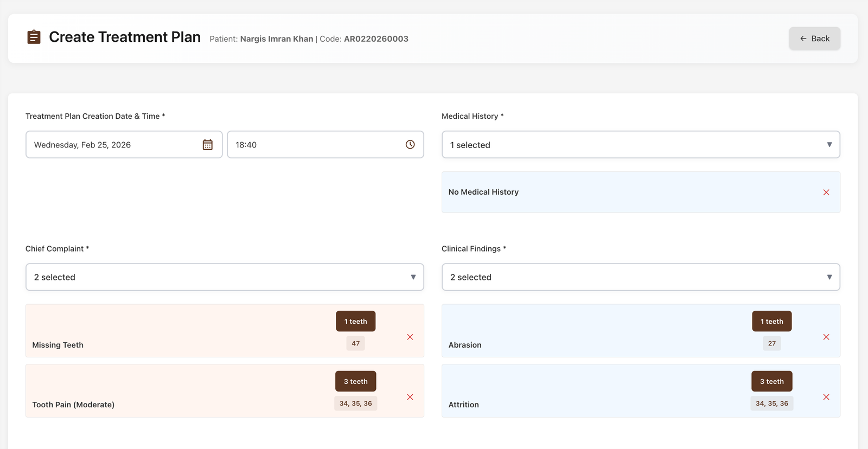This screenshot has height=449, width=868.
Task: Click the Chief Complaint field label
Action: [57, 248]
